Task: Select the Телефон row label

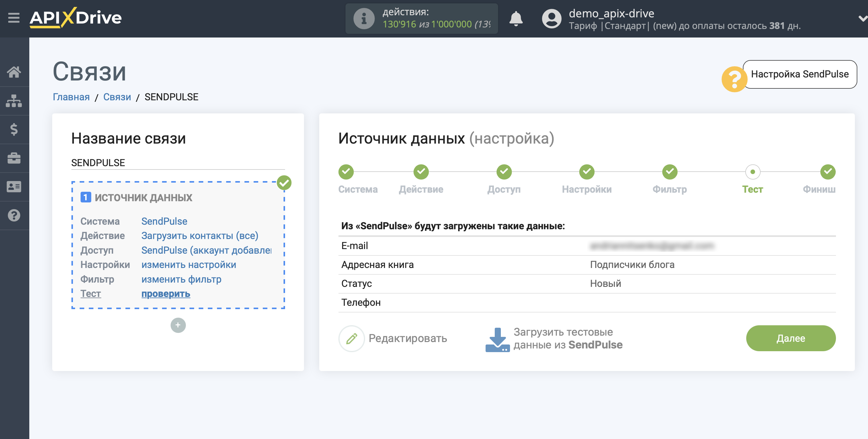Action: click(361, 302)
